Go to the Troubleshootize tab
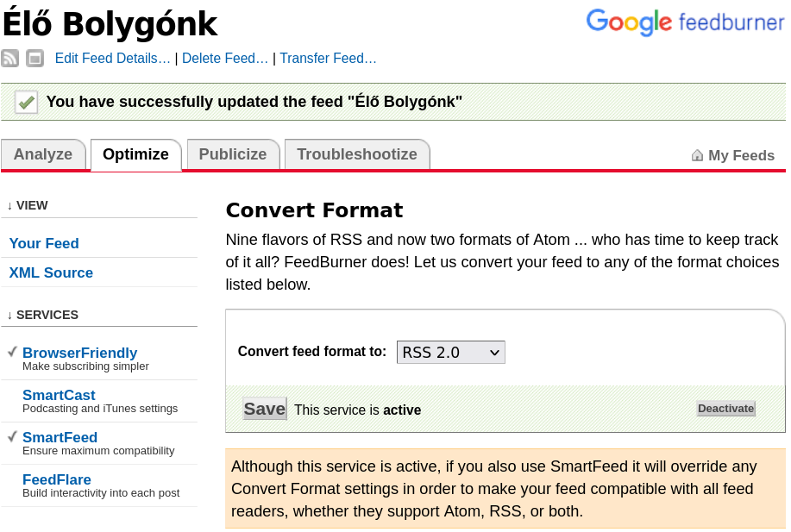This screenshot has width=791, height=532. 357,154
